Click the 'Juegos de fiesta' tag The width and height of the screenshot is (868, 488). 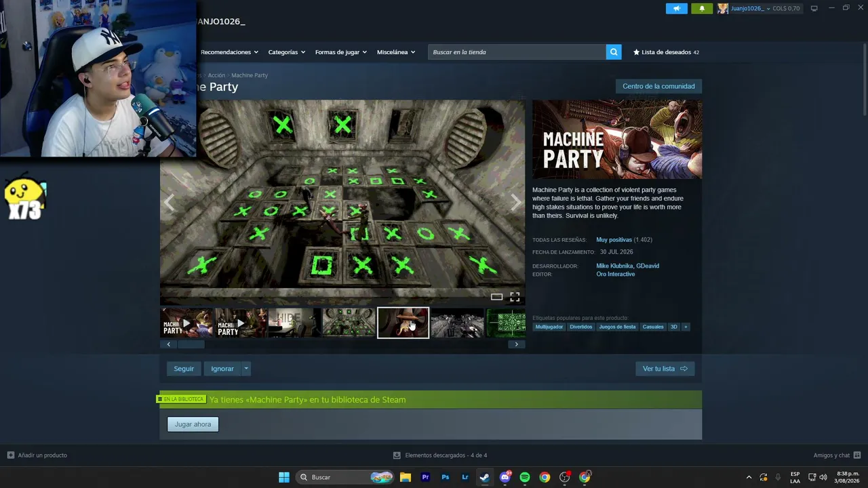click(x=617, y=327)
